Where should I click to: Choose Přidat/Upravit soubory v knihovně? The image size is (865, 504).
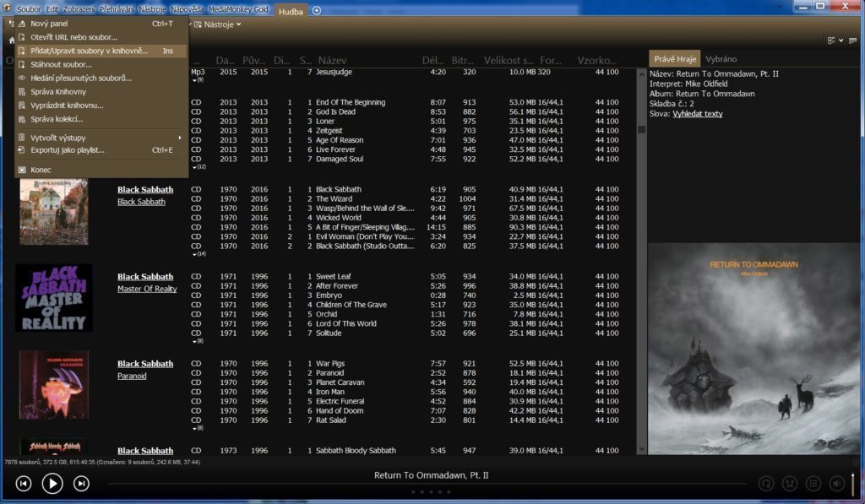point(101,51)
